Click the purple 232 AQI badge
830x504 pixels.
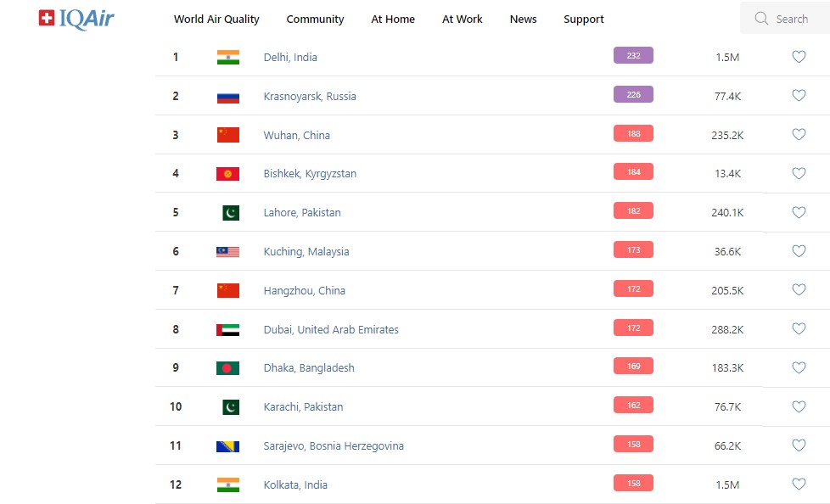point(633,56)
